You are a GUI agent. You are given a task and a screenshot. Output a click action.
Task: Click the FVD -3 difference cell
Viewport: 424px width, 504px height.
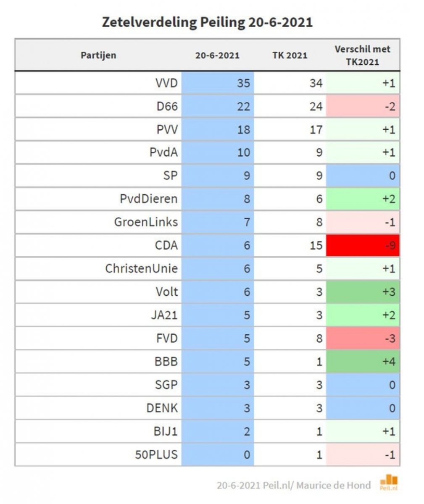tap(363, 338)
